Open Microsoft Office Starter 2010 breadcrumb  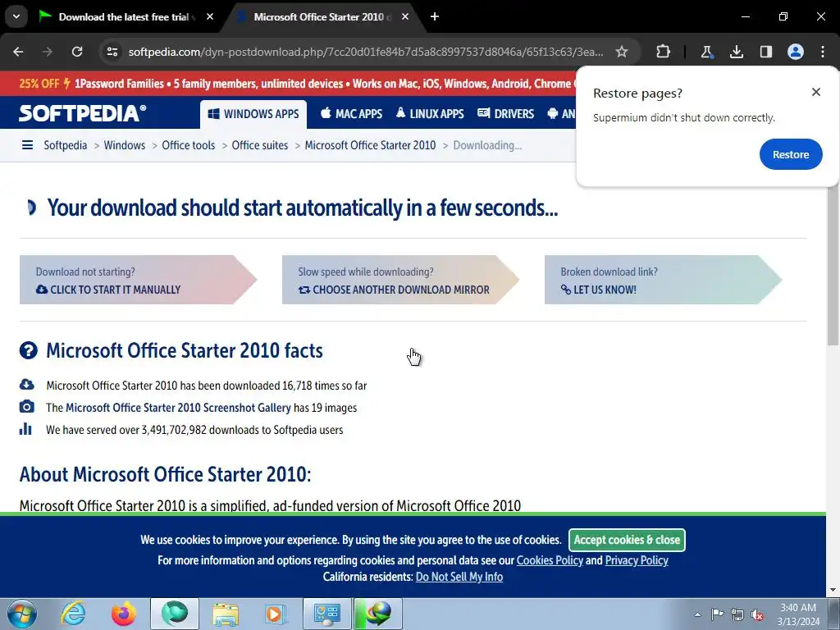click(x=370, y=145)
